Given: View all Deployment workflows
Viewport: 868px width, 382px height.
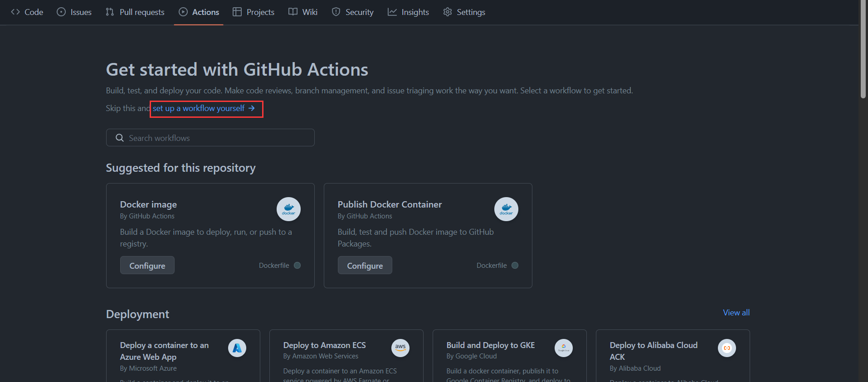Looking at the screenshot, I should coord(736,313).
